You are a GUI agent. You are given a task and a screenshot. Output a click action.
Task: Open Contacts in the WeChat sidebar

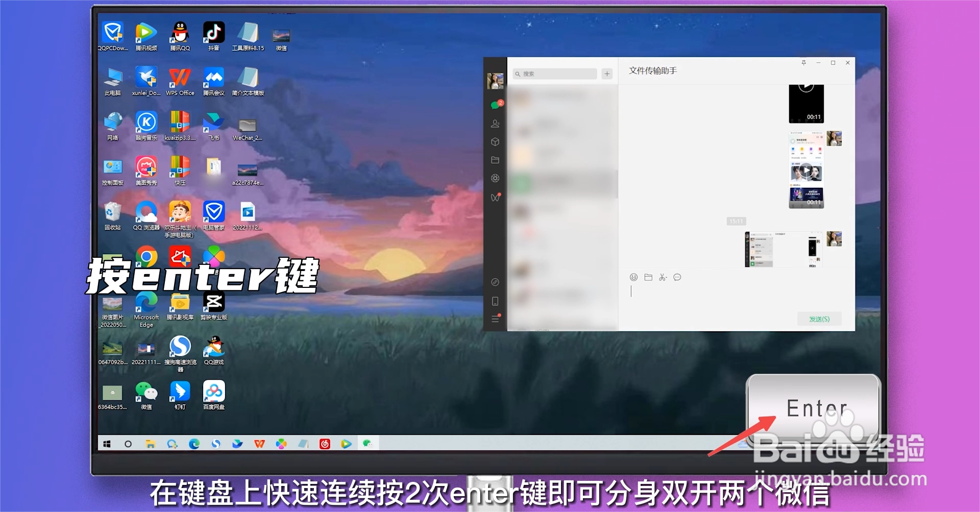click(495, 124)
